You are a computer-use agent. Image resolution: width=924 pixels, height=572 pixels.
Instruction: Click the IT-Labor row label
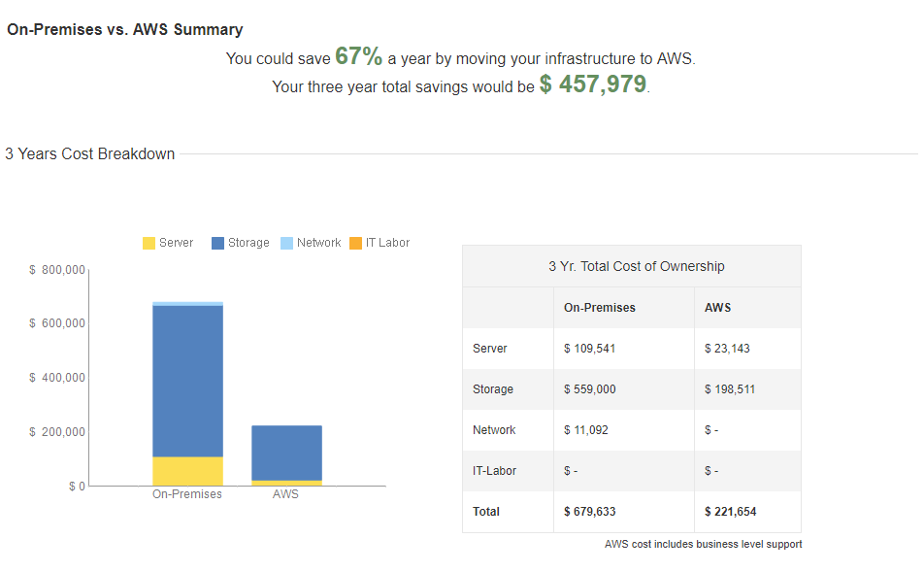[x=494, y=471]
